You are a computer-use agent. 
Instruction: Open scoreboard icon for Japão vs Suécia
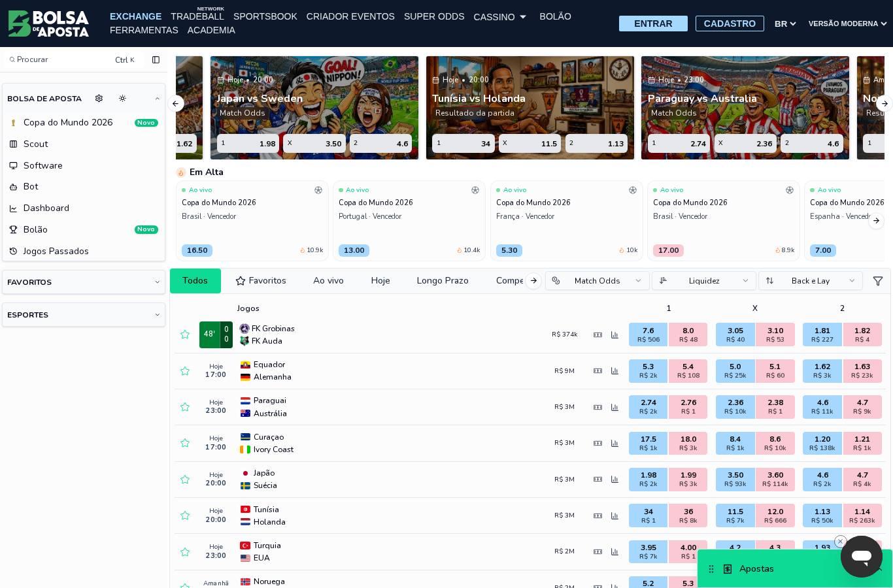point(598,480)
